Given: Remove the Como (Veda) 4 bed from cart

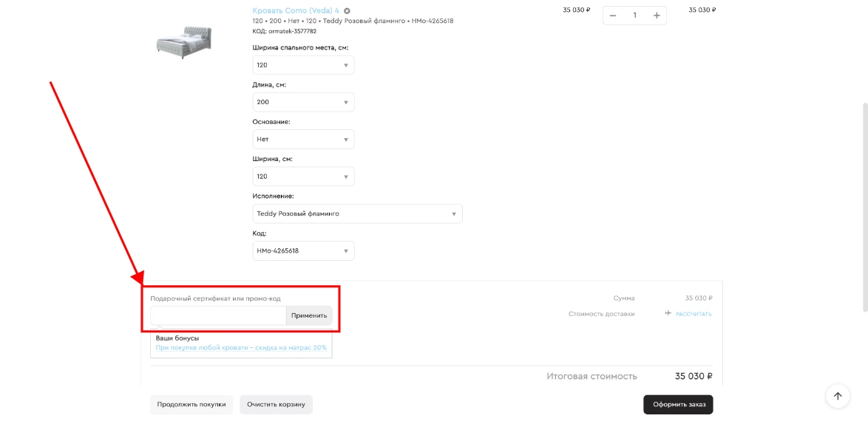Looking at the screenshot, I should coord(347,11).
